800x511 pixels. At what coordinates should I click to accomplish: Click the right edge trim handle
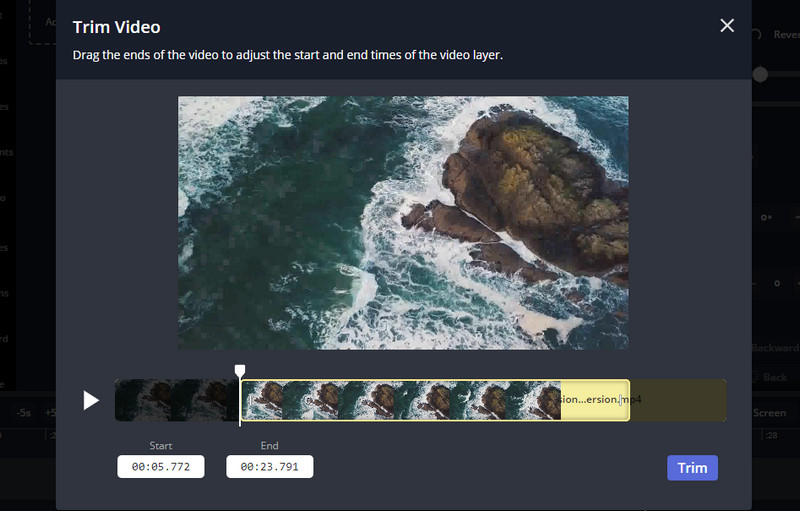click(628, 400)
